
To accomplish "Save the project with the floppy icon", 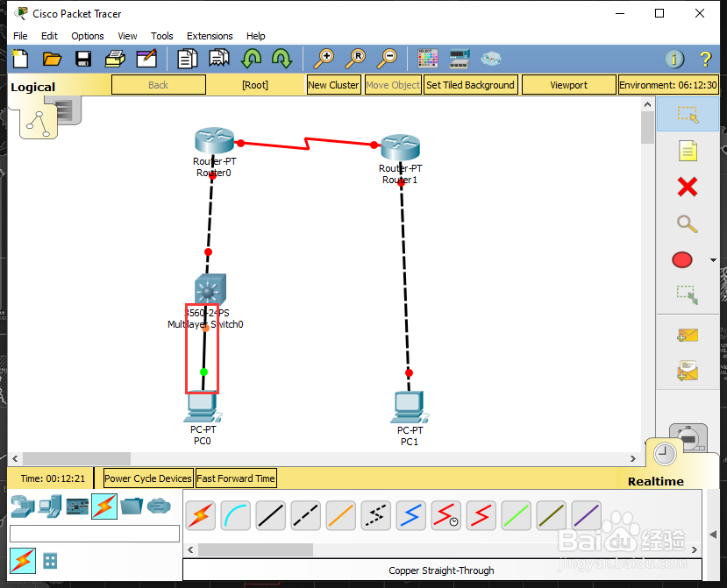I will point(83,59).
